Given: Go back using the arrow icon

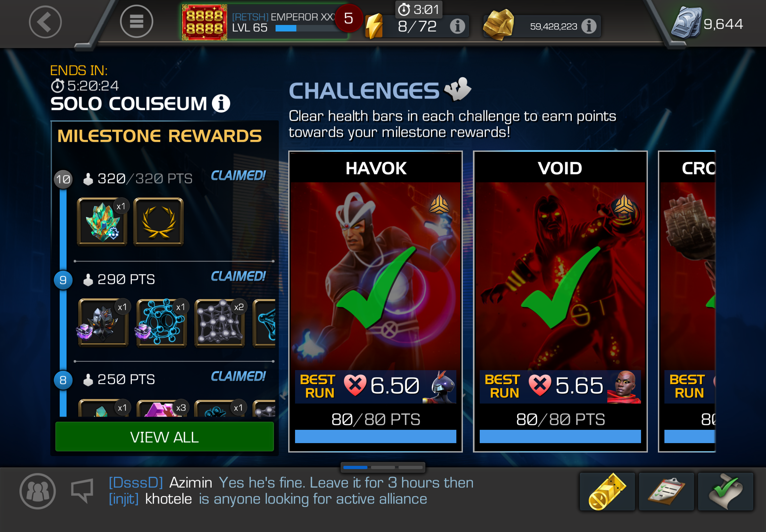Looking at the screenshot, I should click(45, 22).
